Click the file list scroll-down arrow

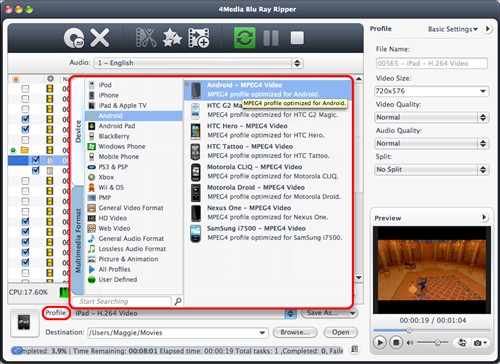(x=359, y=277)
